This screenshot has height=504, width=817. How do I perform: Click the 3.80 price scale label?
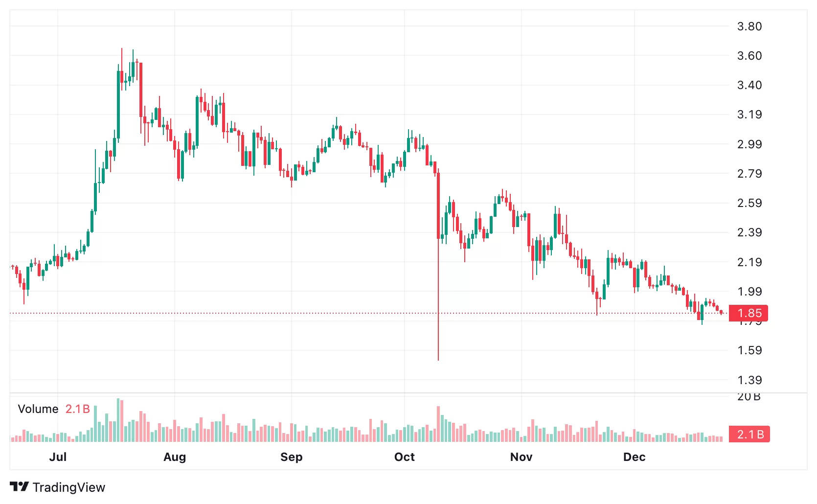tap(749, 26)
